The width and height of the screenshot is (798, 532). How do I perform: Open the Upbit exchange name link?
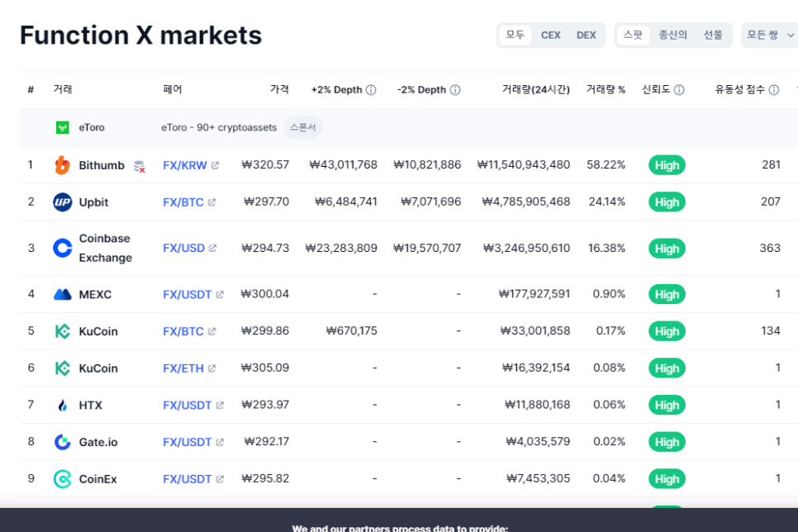[x=93, y=202]
